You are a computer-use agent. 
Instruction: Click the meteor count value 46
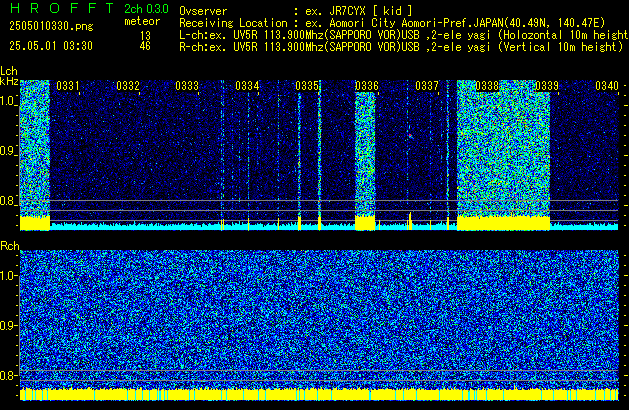point(145,46)
